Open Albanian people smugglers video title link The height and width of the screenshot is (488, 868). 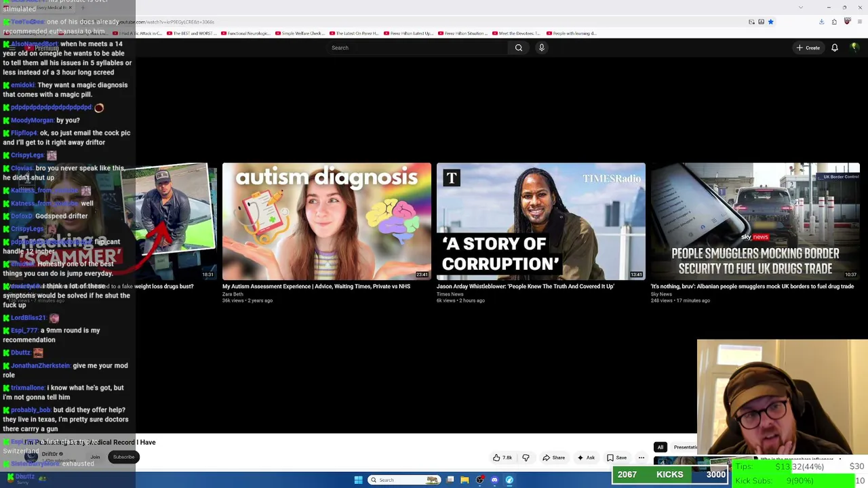point(752,287)
